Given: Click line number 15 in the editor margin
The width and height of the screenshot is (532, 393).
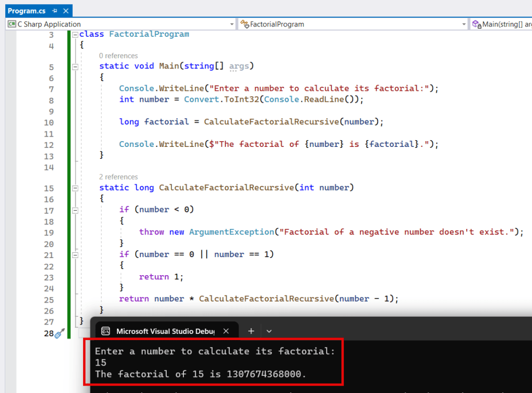Looking at the screenshot, I should (49, 187).
